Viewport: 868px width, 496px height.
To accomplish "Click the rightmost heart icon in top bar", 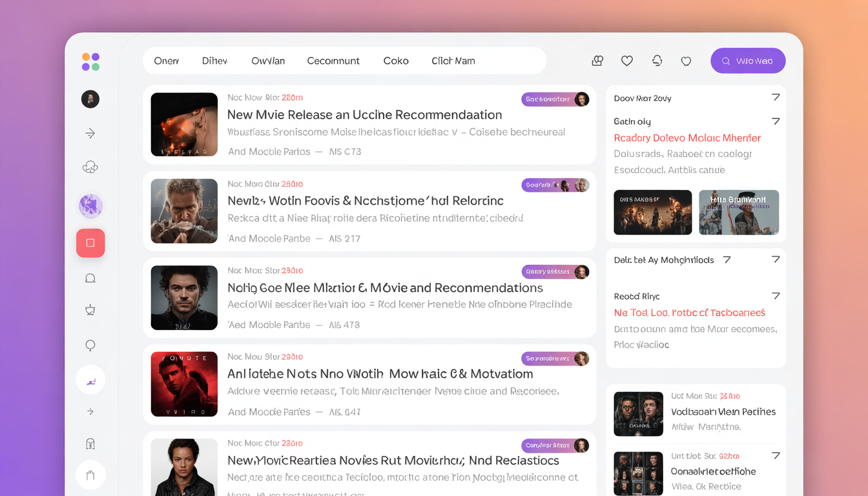I will click(686, 61).
